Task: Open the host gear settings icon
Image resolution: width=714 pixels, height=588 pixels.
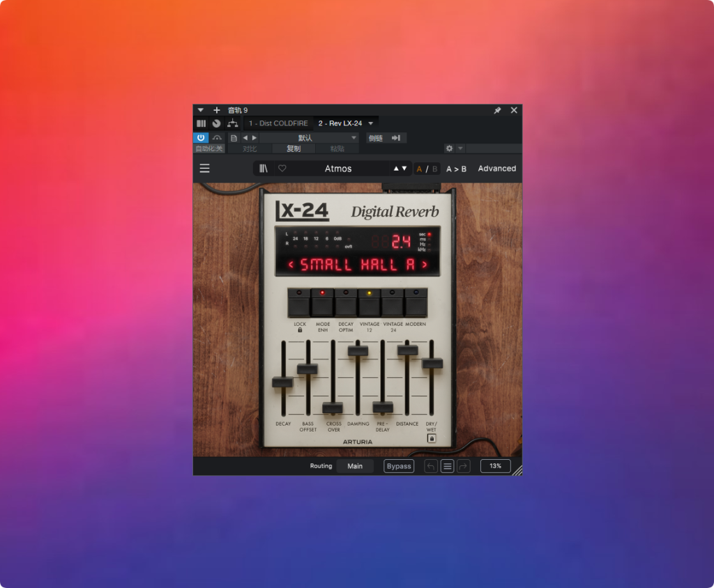Action: pos(450,148)
